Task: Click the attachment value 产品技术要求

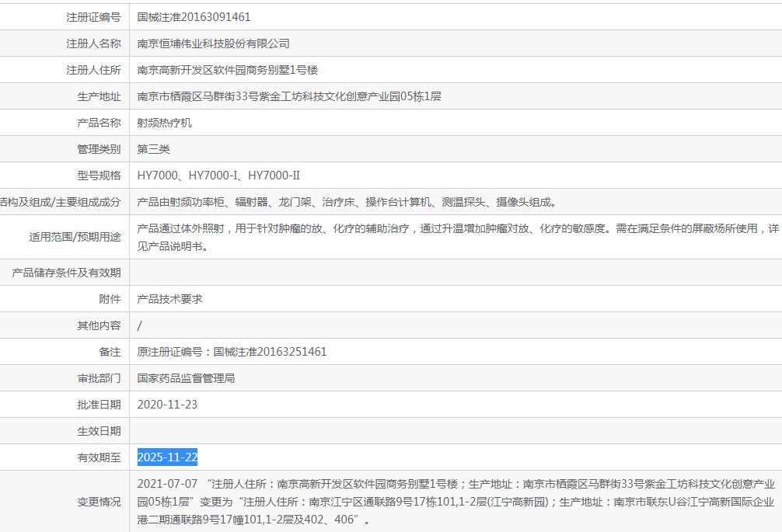Action: tap(170, 299)
